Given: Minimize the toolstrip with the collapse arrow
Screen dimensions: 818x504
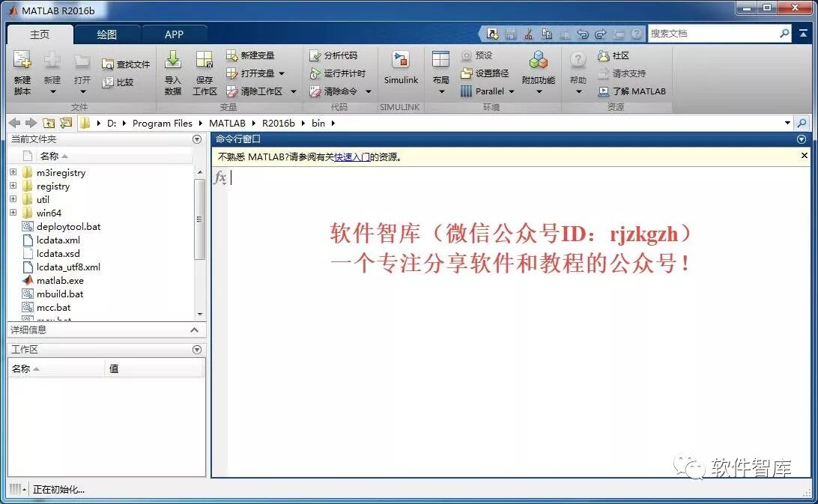Looking at the screenshot, I should point(803,34).
